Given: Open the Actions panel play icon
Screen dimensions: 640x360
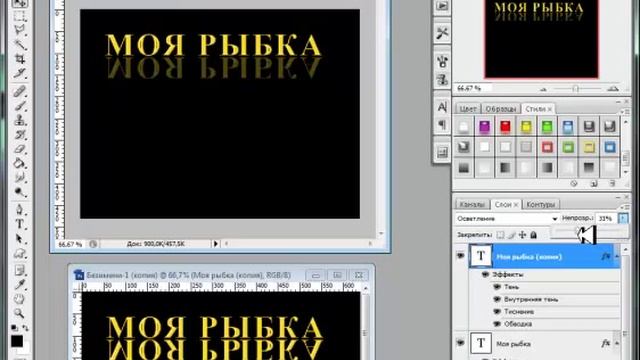Looking at the screenshot, I should [x=442, y=6].
